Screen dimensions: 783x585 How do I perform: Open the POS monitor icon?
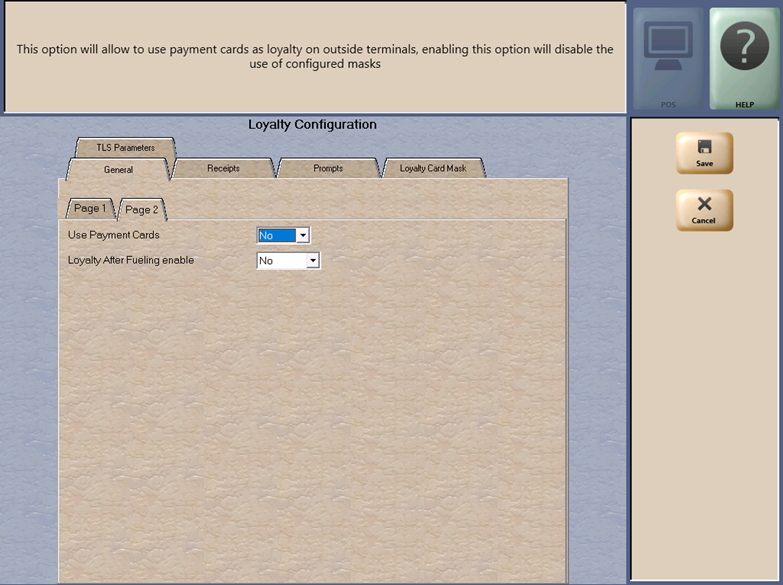[x=667, y=58]
